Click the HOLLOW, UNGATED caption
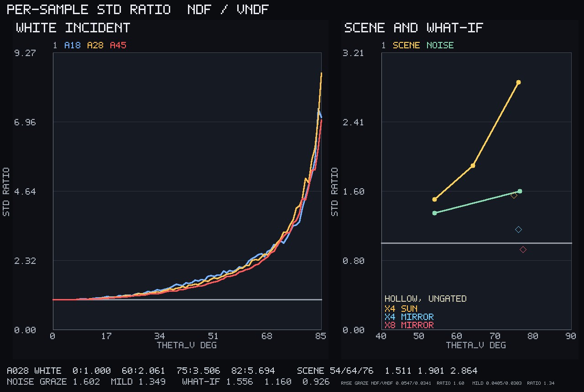This screenshot has width=584, height=392. (426, 299)
